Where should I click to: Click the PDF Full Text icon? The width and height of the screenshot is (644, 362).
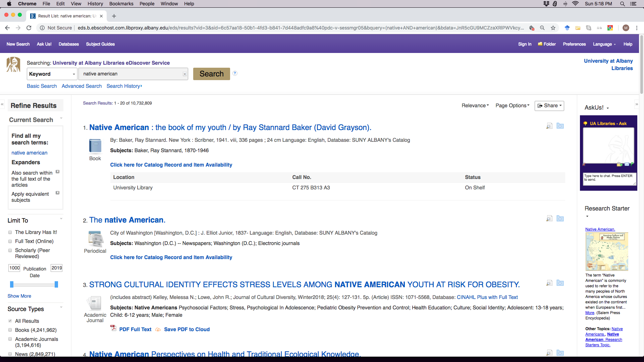[x=113, y=328]
